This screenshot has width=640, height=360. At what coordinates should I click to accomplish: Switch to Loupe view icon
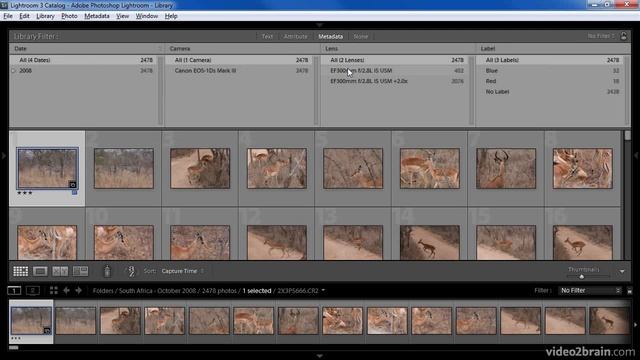[x=40, y=271]
